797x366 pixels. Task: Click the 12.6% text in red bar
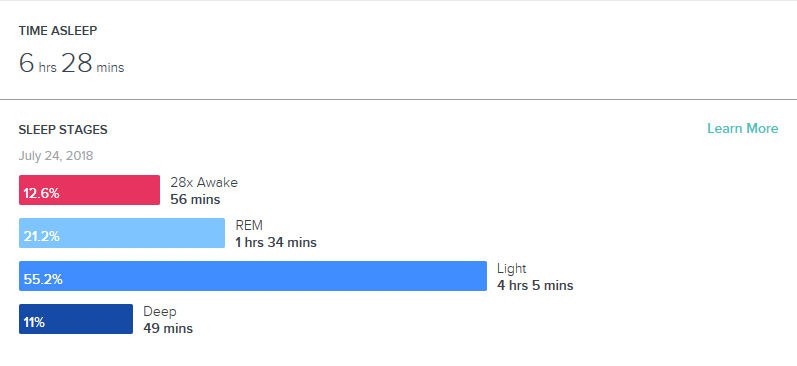pos(42,194)
